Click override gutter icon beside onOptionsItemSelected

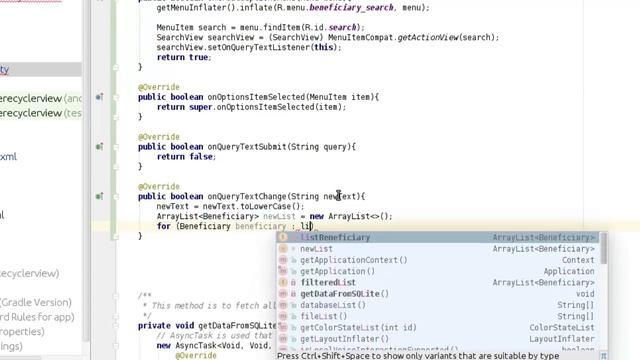click(99, 97)
